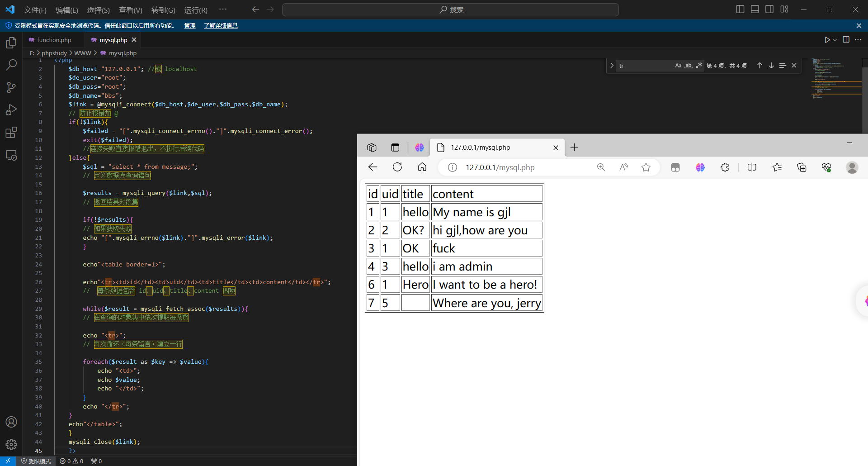Image resolution: width=868 pixels, height=466 pixels.
Task: Navigate back in VS Code title bar
Action: click(x=255, y=10)
